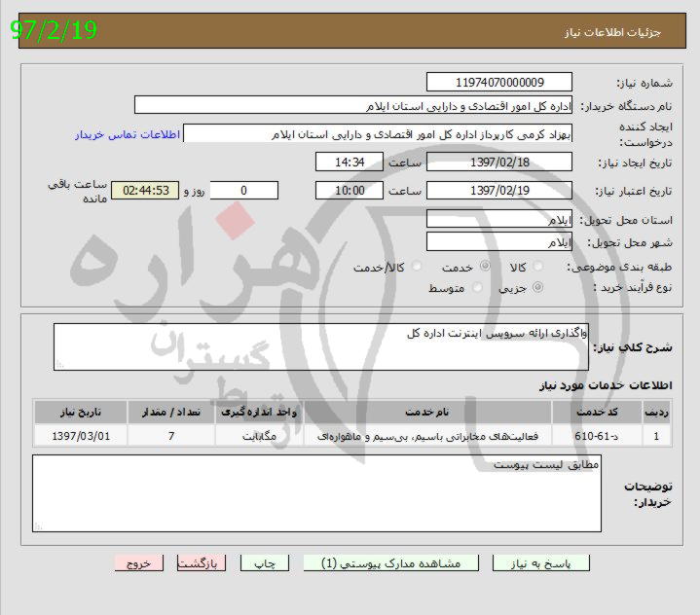Click the remaining days field showing 0
The height and width of the screenshot is (615, 700).
point(243,191)
